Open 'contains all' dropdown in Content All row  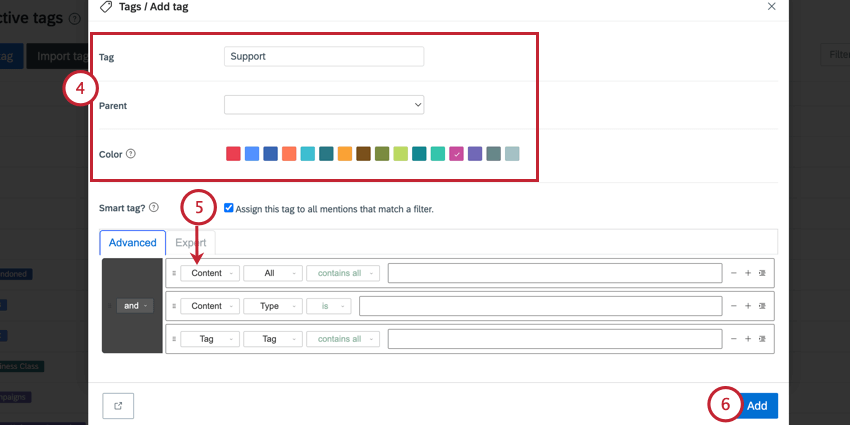pyautogui.click(x=343, y=273)
